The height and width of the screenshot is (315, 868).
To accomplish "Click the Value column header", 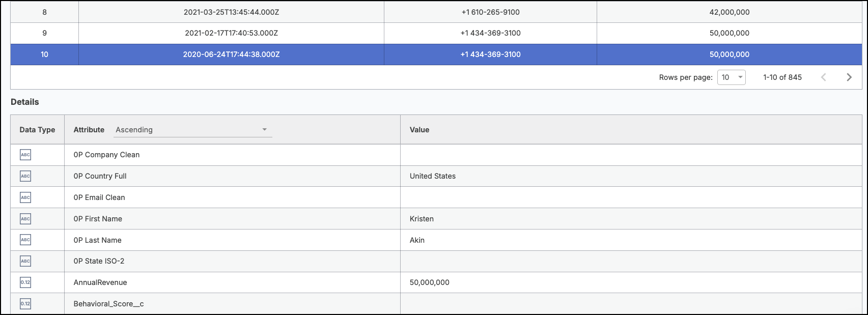I will (x=419, y=130).
